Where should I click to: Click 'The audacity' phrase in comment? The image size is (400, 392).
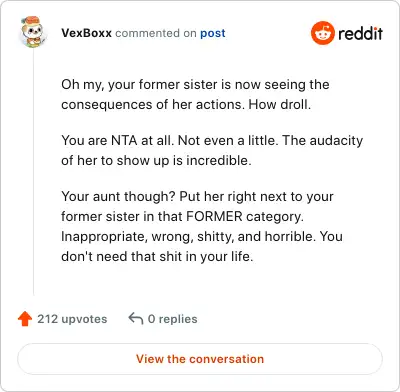323,141
